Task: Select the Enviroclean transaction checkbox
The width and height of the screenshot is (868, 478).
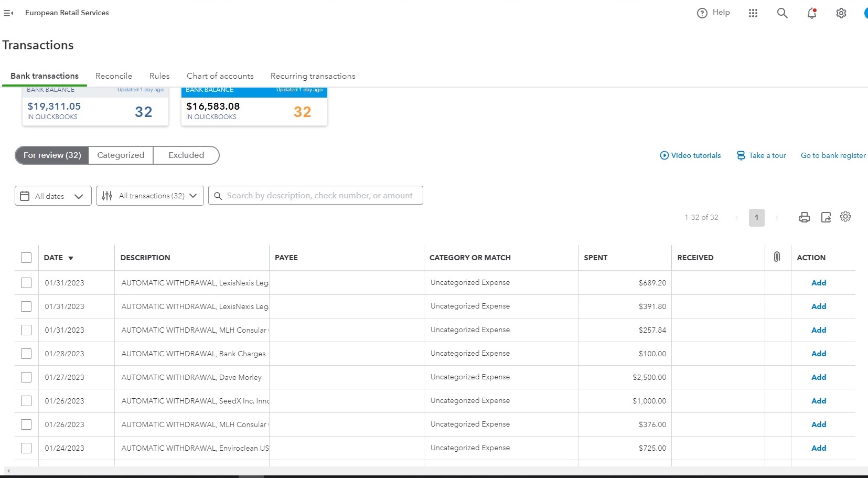Action: [26, 448]
